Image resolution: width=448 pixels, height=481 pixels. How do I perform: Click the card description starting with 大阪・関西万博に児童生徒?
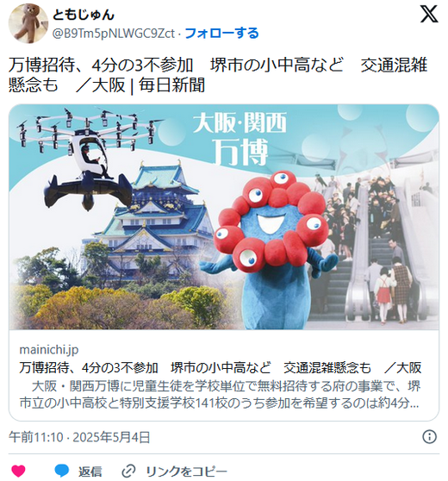(220, 395)
